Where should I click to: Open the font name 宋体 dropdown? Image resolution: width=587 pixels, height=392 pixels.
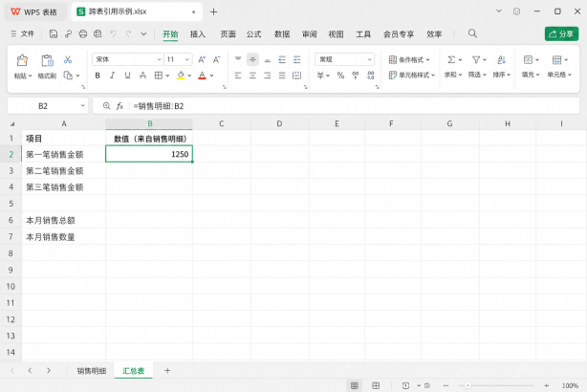pos(159,59)
